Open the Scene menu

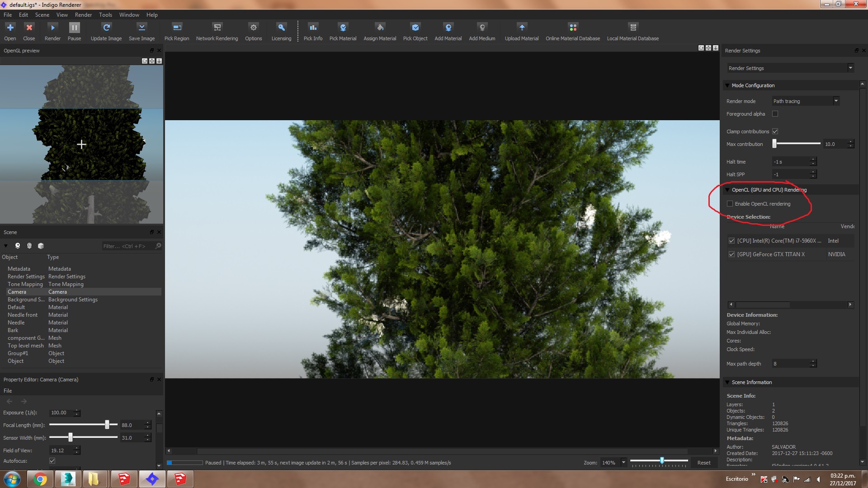point(42,15)
